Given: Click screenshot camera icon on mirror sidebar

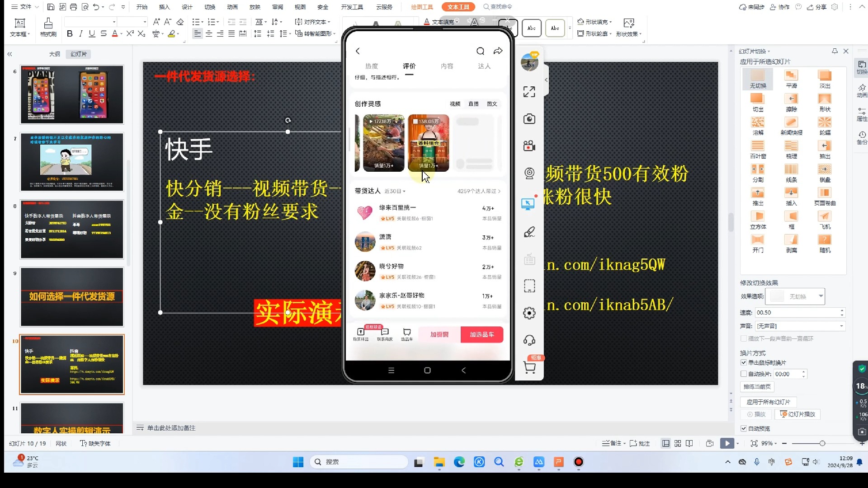Looking at the screenshot, I should point(529,119).
